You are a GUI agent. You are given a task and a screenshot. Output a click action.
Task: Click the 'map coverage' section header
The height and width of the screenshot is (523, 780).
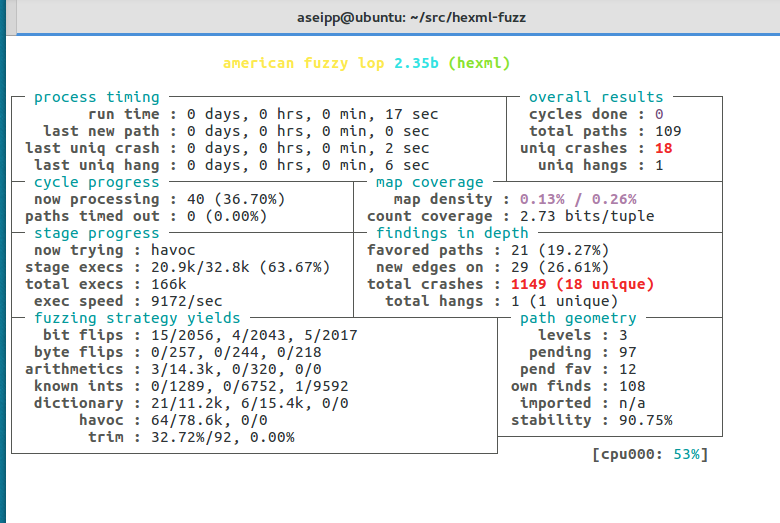(x=429, y=182)
